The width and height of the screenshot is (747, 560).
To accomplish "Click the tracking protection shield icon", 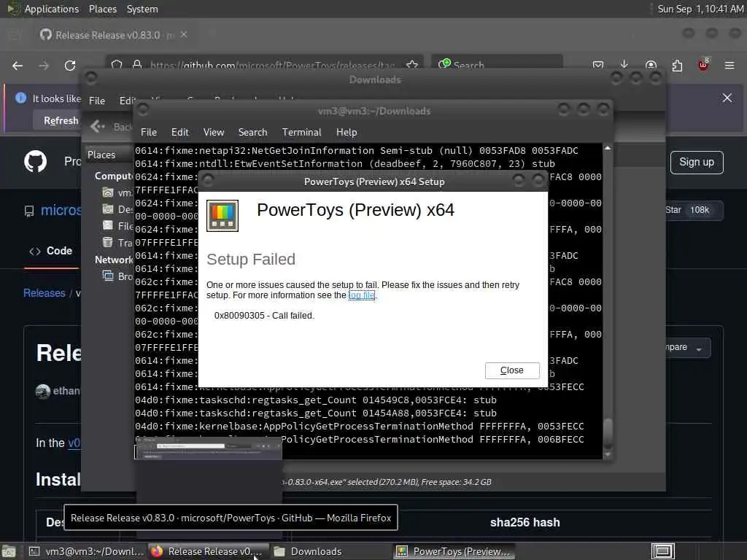I will pyautogui.click(x=117, y=65).
